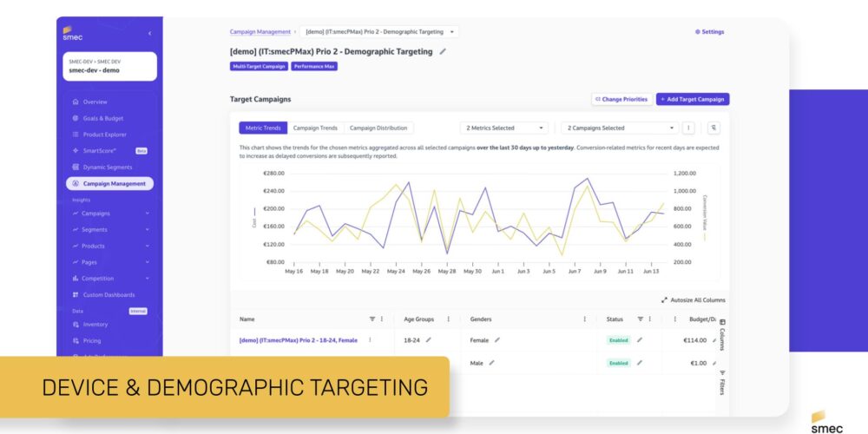Switch to the Campaign Distribution tab
Screen dimensions: 868x434
point(378,128)
